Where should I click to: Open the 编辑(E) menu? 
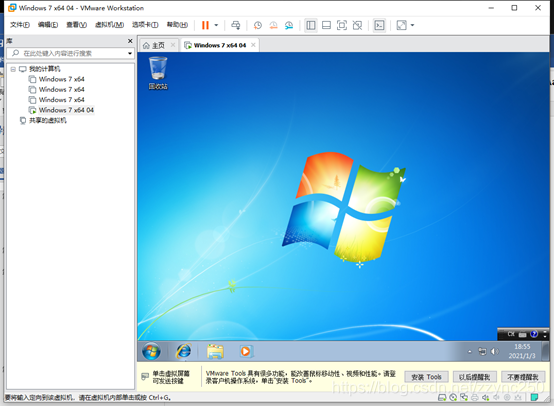pyautogui.click(x=48, y=25)
